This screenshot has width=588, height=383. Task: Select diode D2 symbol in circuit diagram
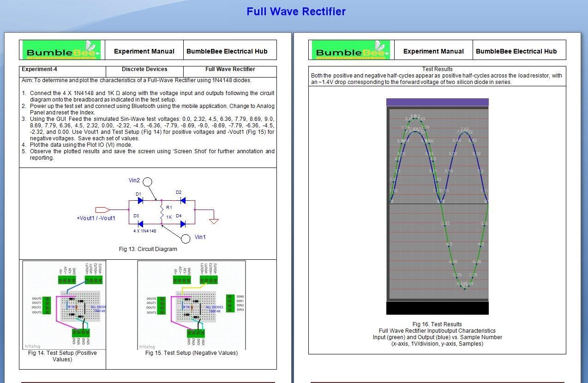pos(182,200)
